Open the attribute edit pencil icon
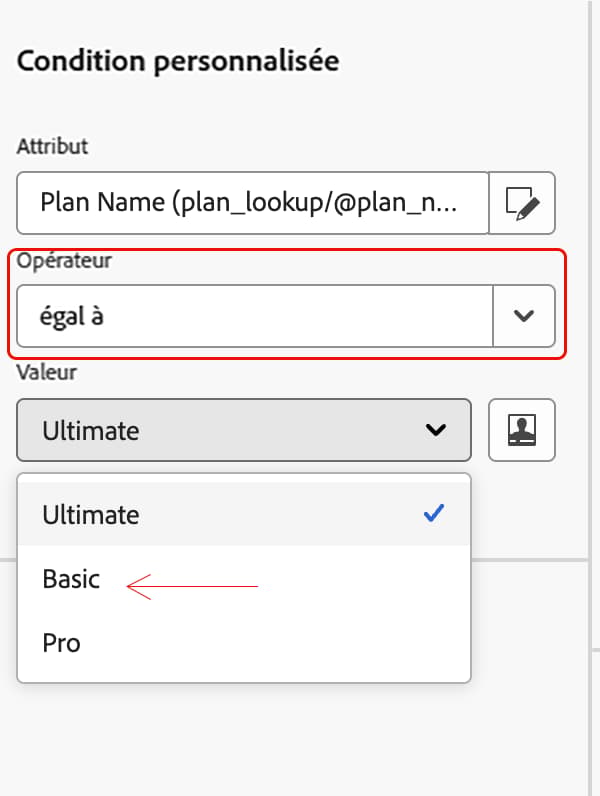600x796 pixels. coord(522,203)
